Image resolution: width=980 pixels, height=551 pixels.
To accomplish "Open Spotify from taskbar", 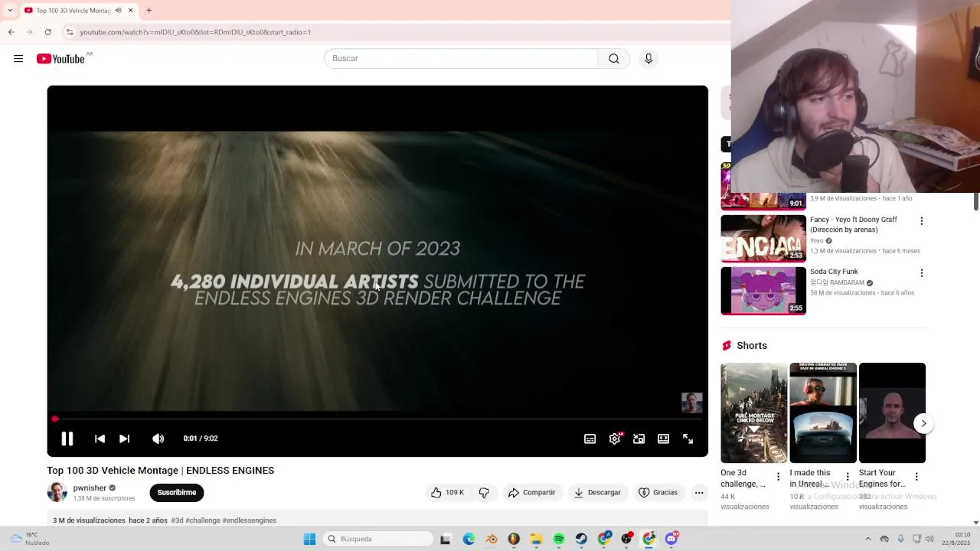I will pos(559,539).
